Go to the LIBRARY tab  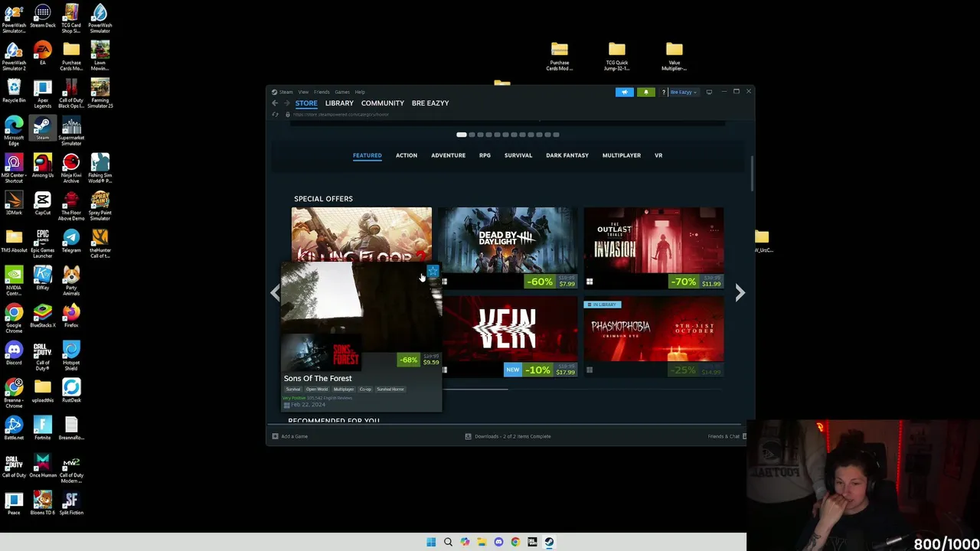[339, 103]
